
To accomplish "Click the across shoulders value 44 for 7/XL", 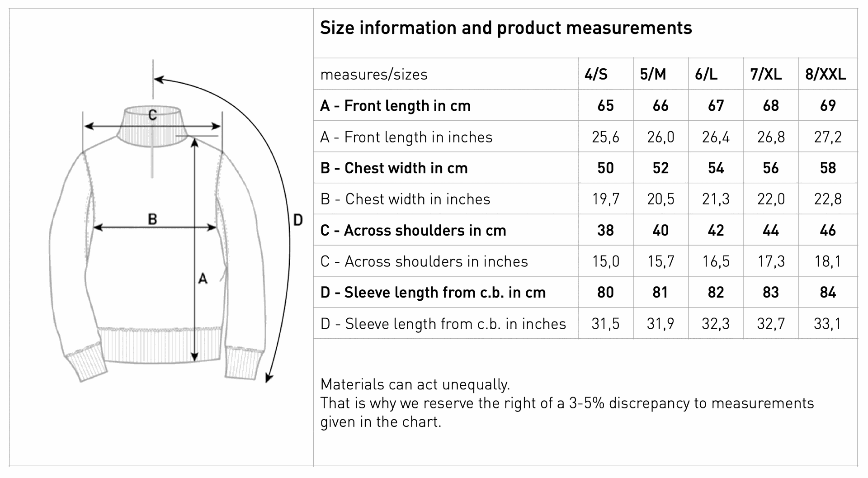I will [771, 231].
